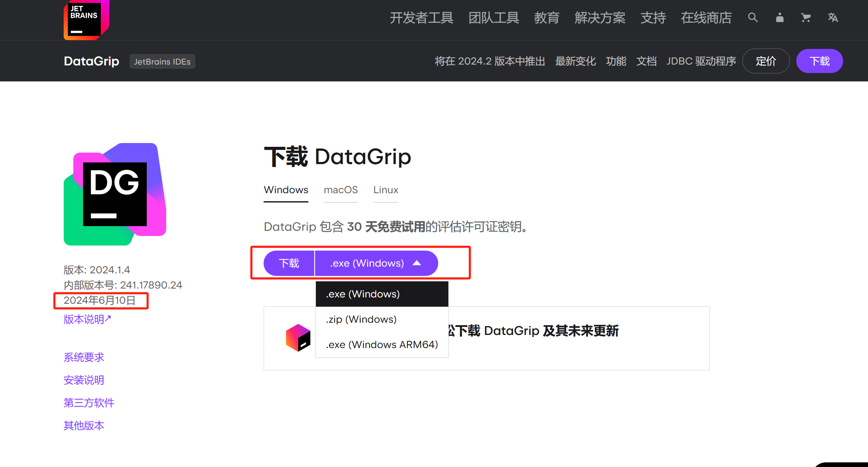This screenshot has width=868, height=467.
Task: Click the 下载 DataGrip heading
Action: tap(337, 157)
